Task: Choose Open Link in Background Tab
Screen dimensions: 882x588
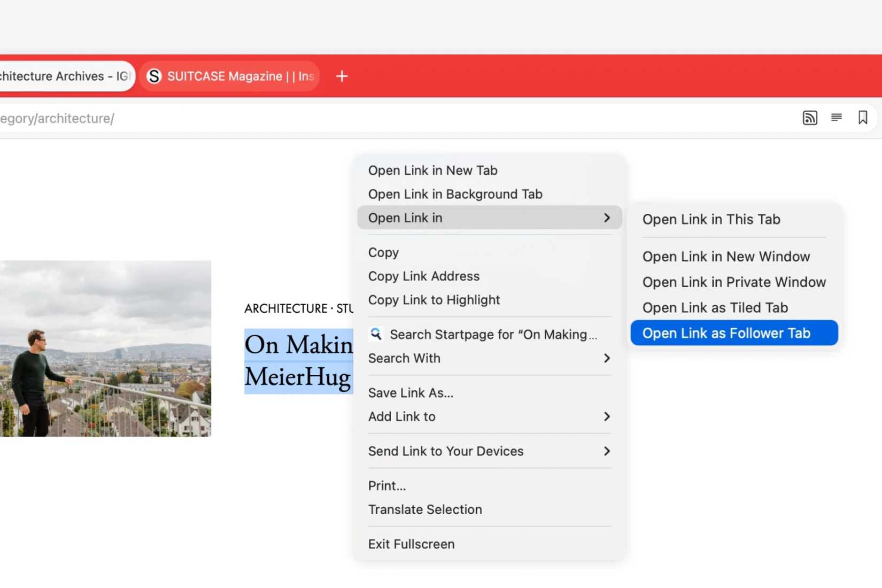Action: tap(455, 194)
